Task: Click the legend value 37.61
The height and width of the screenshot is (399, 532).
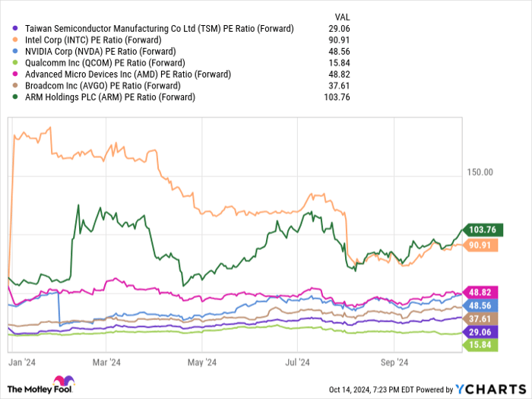Action: (339, 85)
